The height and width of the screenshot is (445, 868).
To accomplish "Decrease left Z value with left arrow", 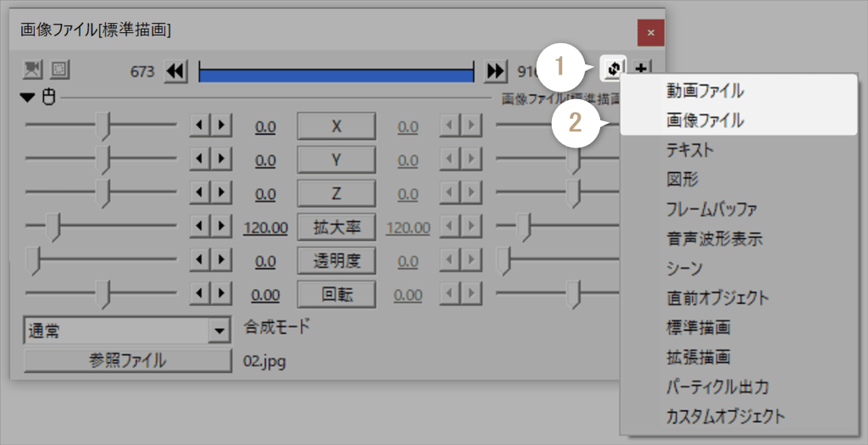I will click(200, 193).
